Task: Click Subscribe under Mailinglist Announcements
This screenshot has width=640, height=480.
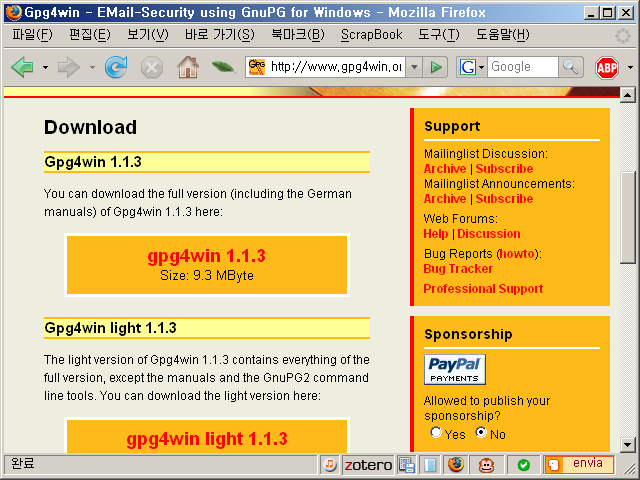Action: 504,199
